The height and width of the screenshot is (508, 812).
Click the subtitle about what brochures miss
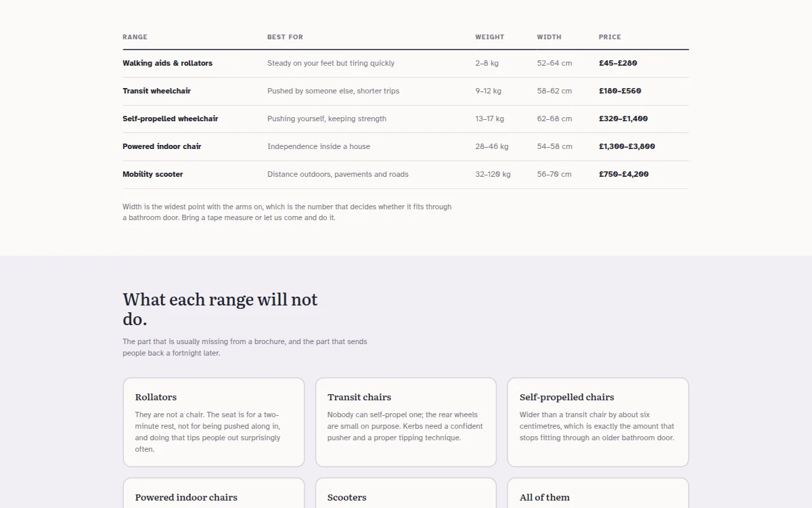coord(245,347)
